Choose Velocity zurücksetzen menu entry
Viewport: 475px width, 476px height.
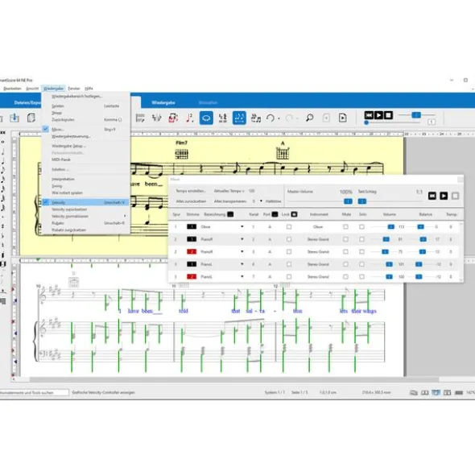(69, 209)
